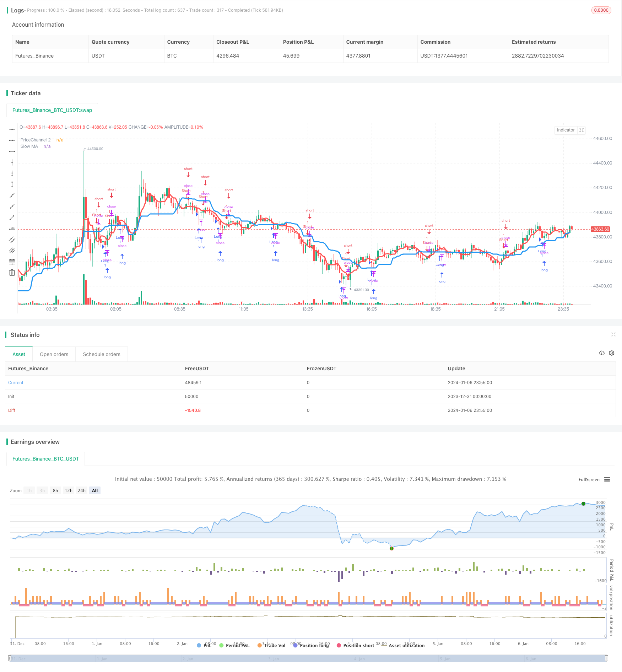Select the vertical straight line drawing tool
The width and height of the screenshot is (622, 672).
click(x=12, y=162)
